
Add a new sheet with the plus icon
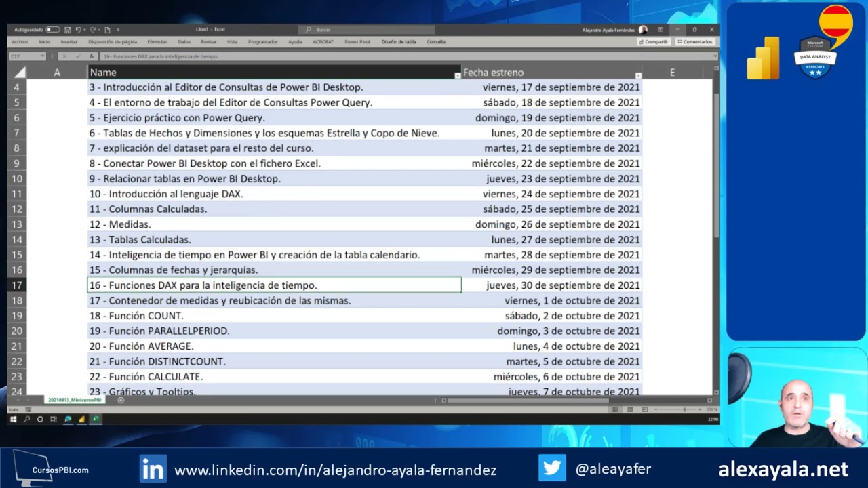pos(121,400)
